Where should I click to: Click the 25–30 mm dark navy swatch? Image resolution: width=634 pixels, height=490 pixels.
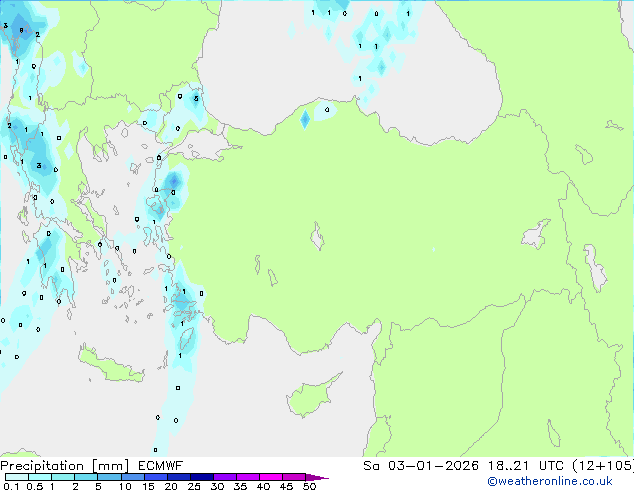[x=201, y=477]
